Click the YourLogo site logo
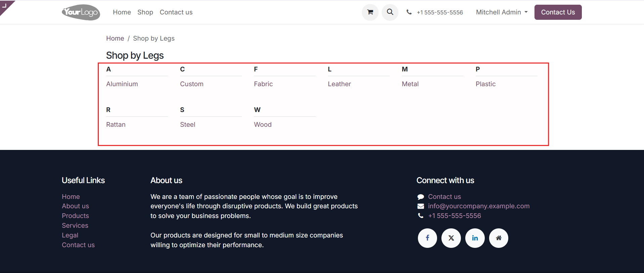 tap(81, 12)
